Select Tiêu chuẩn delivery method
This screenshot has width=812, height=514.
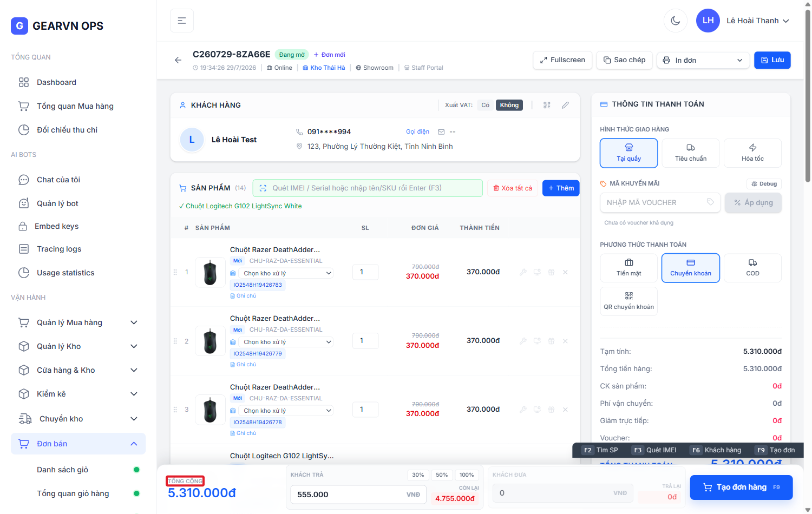point(691,153)
